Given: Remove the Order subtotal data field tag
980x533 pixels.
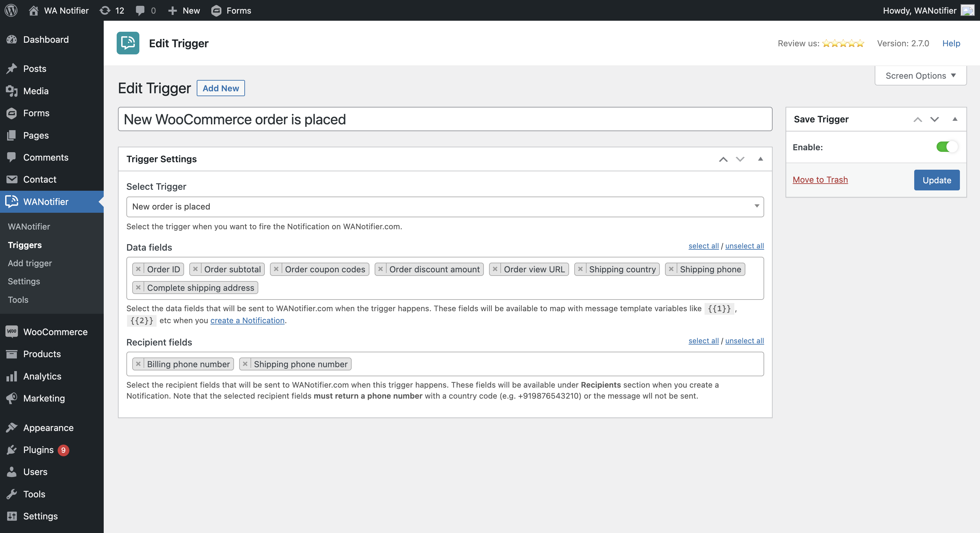Looking at the screenshot, I should (195, 269).
